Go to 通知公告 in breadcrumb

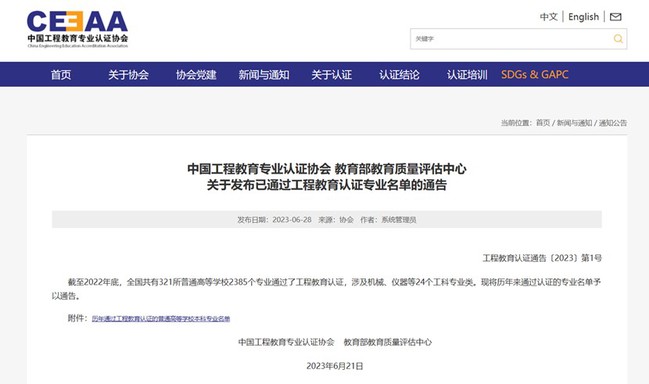tap(613, 123)
